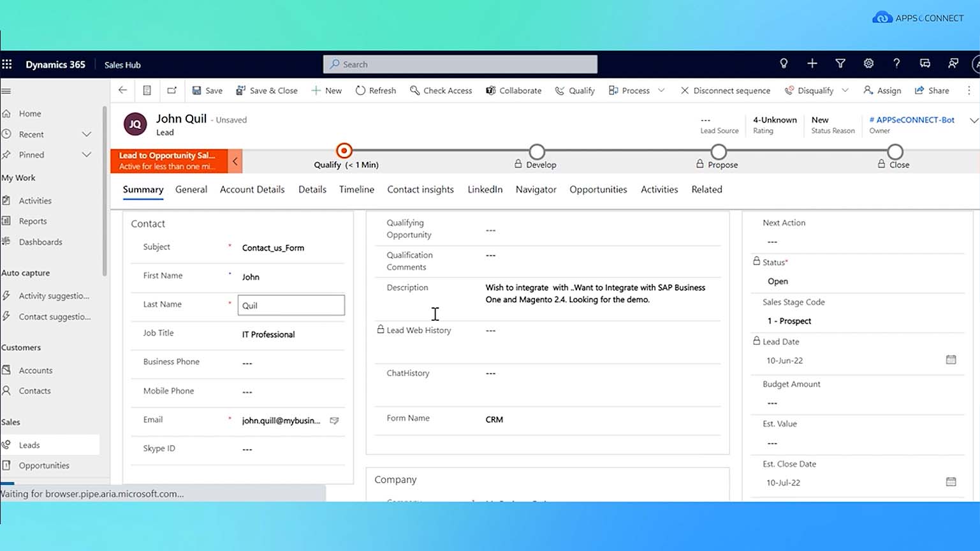
Task: Open calendar picker for Lead Date
Action: pos(951,360)
